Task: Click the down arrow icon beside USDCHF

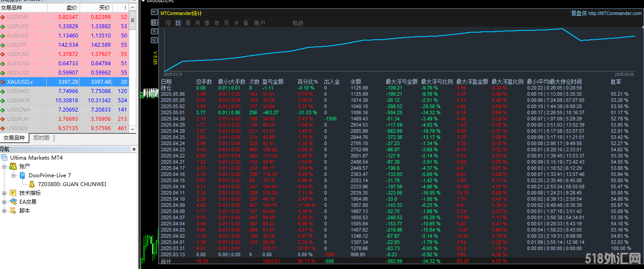Action: click(3, 17)
